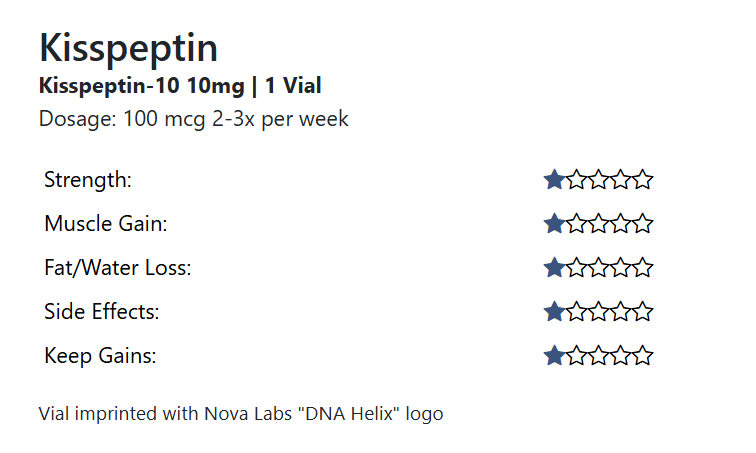The image size is (756, 453).
Task: Click the filled Side Effects star
Action: 554,312
